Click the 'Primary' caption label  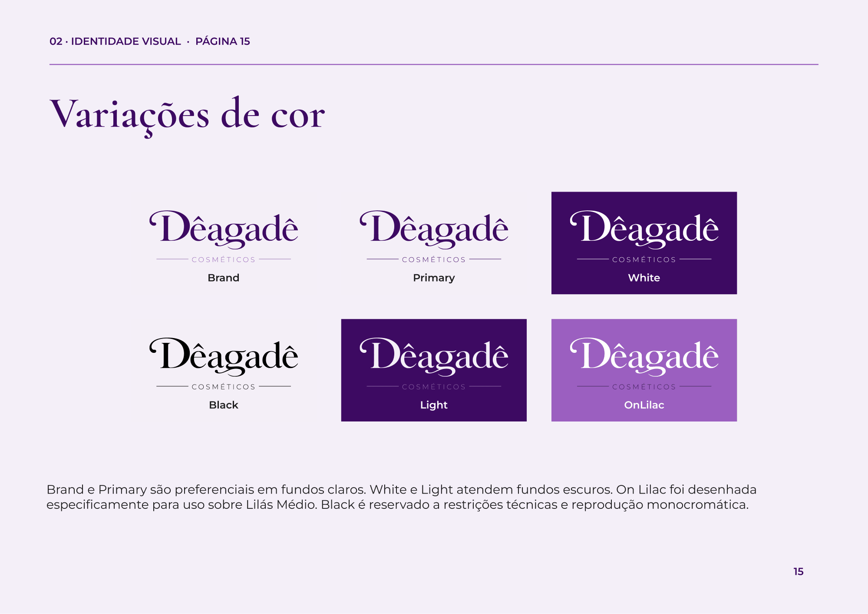point(434,278)
